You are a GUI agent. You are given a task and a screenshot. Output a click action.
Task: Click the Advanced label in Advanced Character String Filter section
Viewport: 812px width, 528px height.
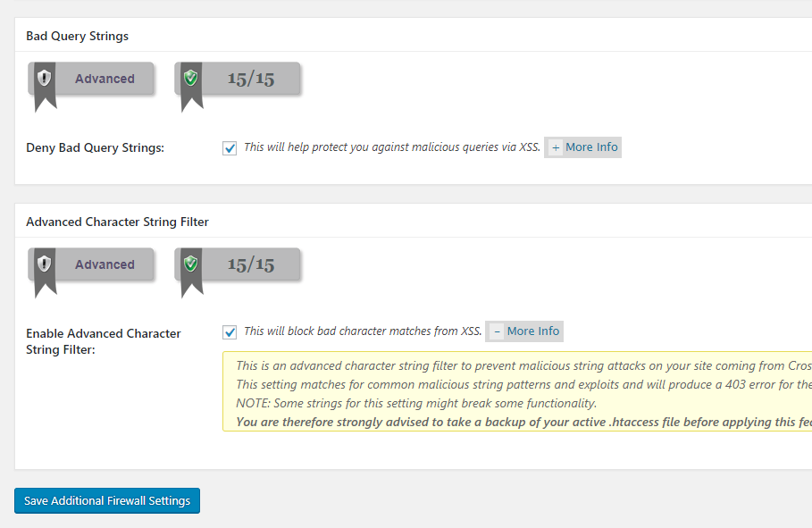coord(105,264)
